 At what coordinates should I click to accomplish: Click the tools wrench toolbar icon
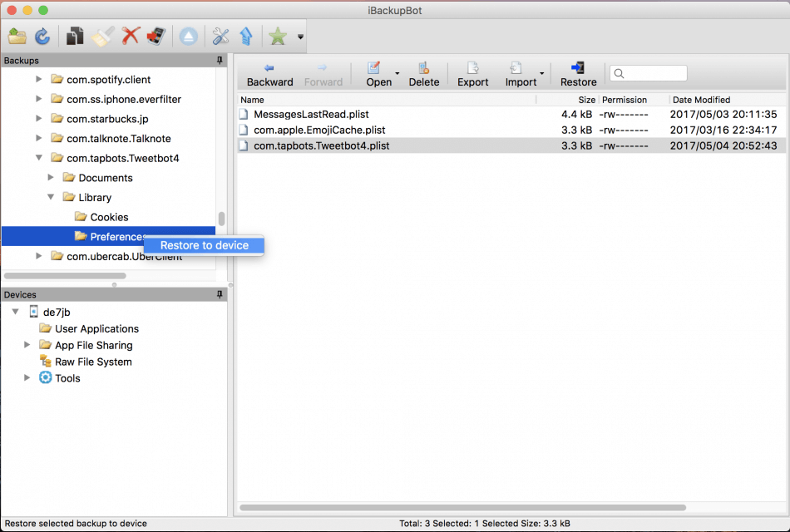pyautogui.click(x=220, y=37)
